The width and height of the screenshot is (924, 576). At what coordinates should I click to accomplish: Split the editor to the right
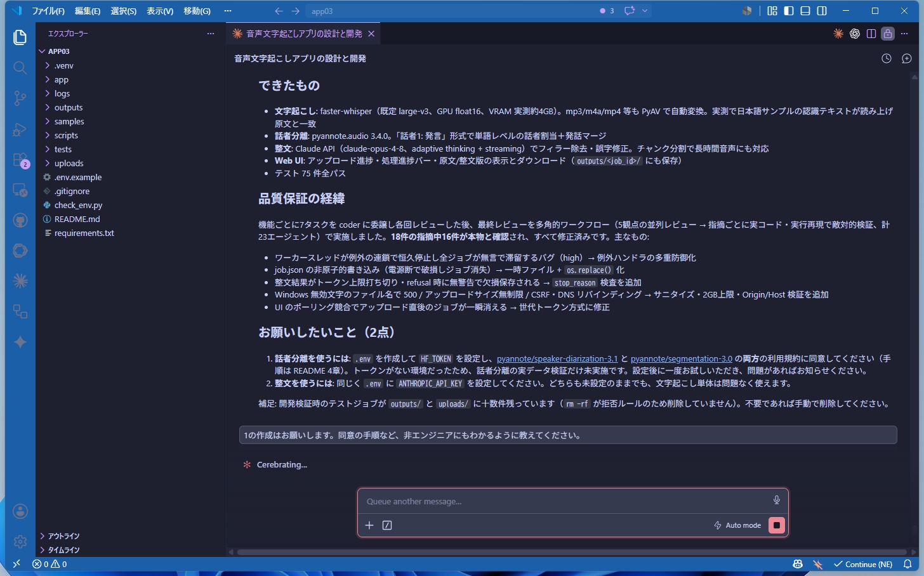[871, 34]
